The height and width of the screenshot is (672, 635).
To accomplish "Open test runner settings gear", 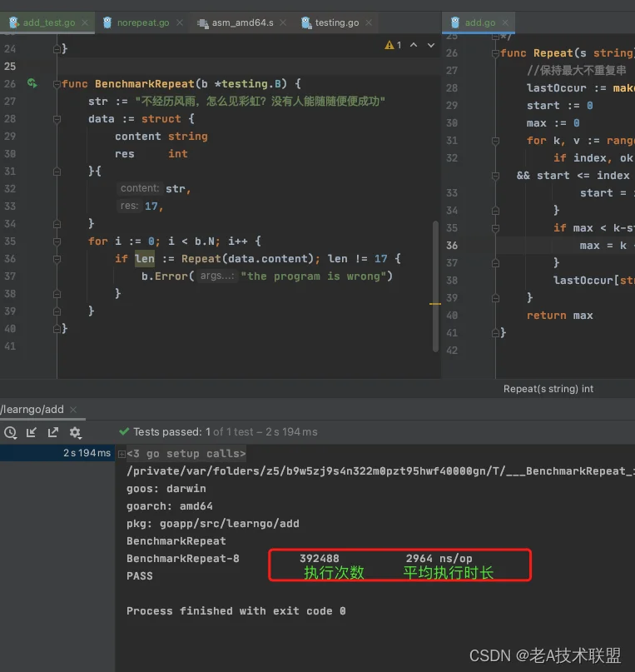I will point(76,432).
